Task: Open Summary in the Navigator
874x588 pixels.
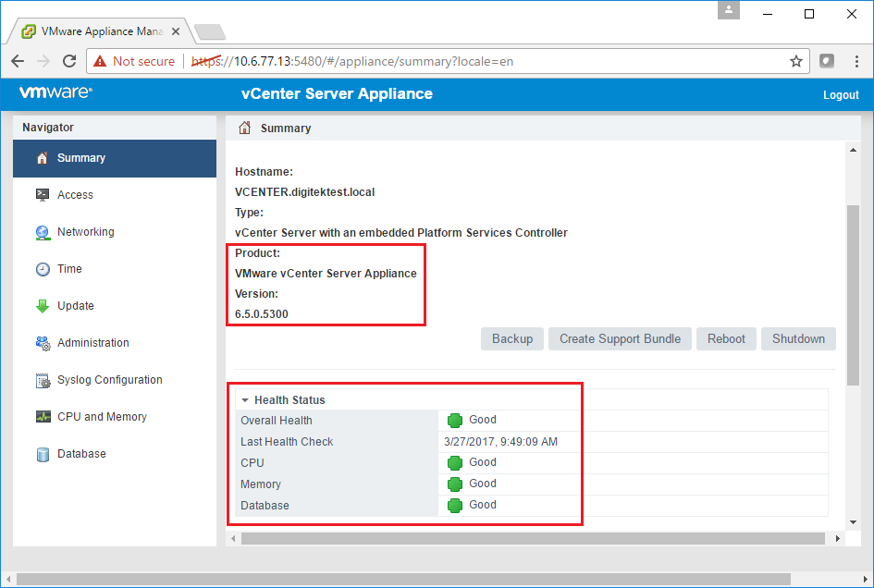Action: click(115, 158)
